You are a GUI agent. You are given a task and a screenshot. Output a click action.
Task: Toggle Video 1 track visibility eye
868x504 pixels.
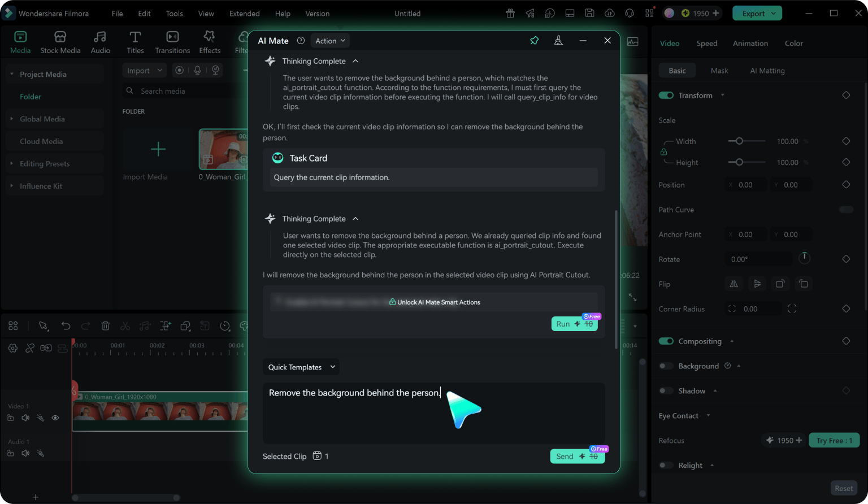tap(55, 418)
